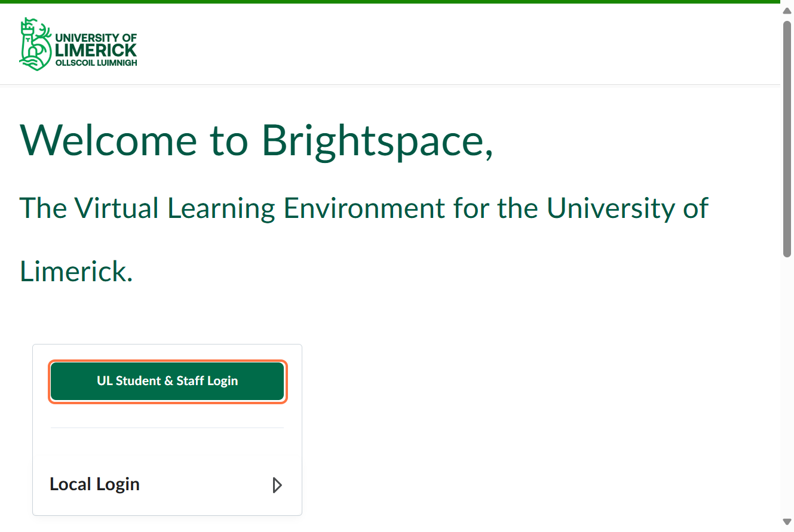Click the trailing Limerick. subtitle text
Screen dimensions: 794x532
pyautogui.click(x=76, y=272)
